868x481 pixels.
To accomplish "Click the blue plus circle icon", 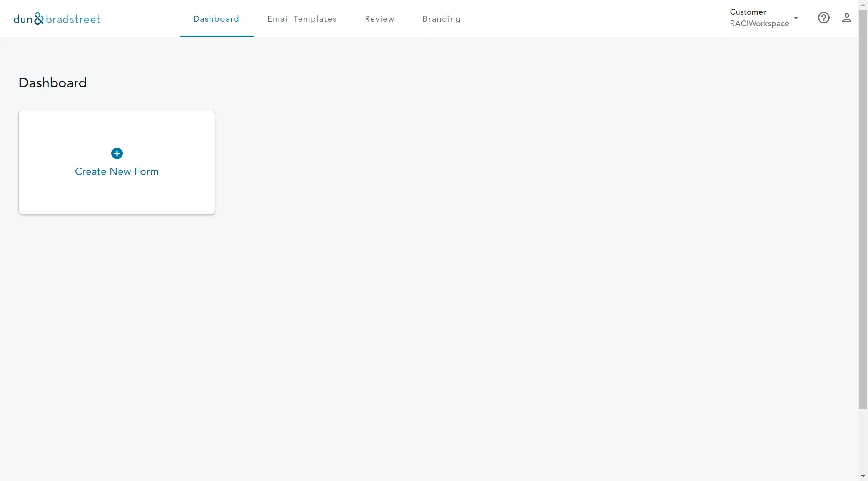I will (117, 153).
